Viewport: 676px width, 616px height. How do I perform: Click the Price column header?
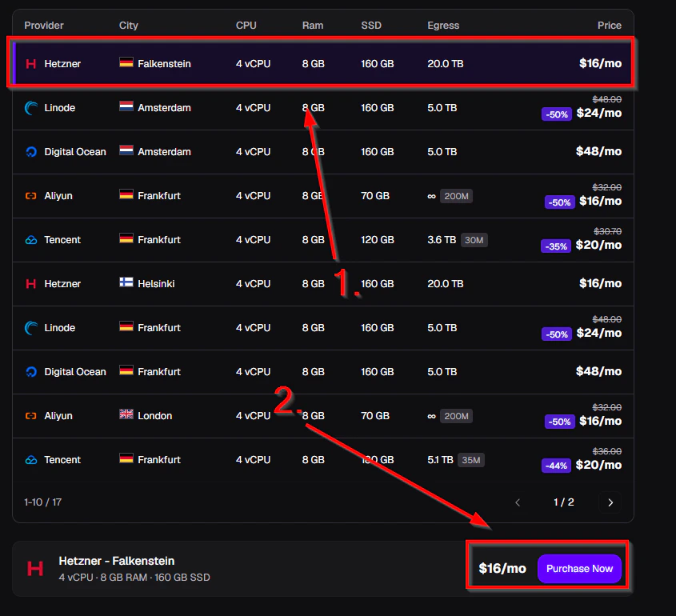(x=609, y=26)
